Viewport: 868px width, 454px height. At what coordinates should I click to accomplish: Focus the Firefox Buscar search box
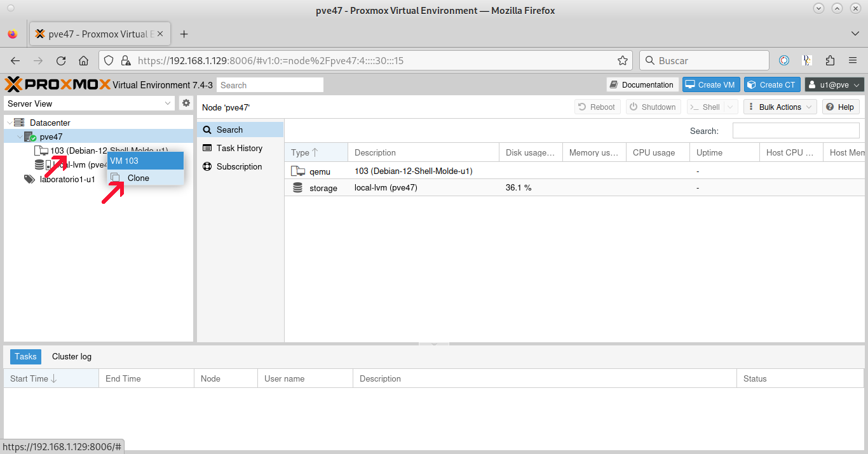tap(704, 61)
